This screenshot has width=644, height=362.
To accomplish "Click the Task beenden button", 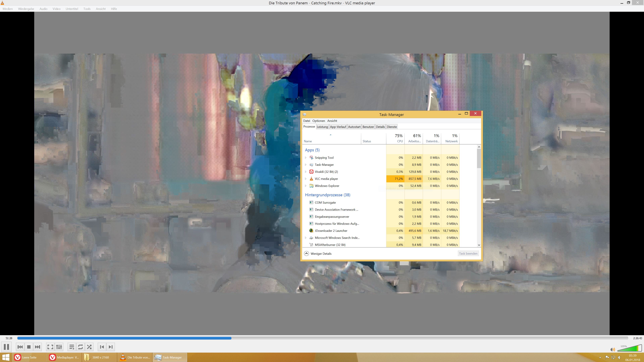I will pyautogui.click(x=468, y=254).
